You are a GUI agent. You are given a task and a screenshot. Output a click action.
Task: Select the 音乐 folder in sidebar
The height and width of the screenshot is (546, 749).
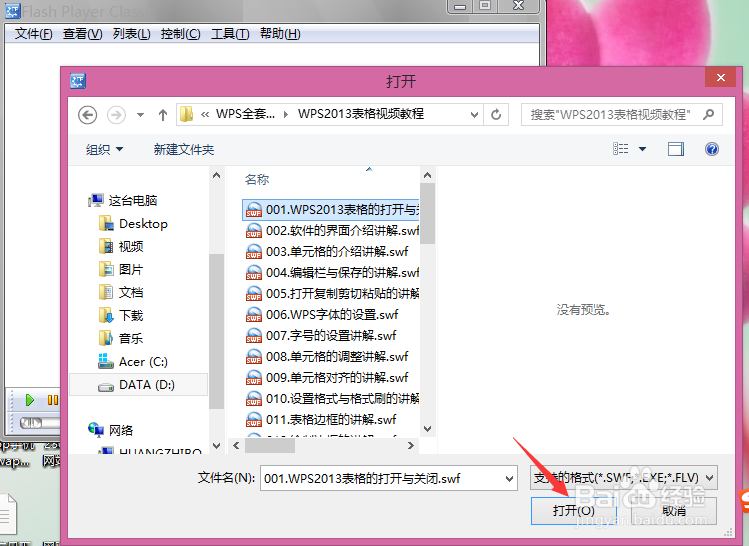point(121,338)
